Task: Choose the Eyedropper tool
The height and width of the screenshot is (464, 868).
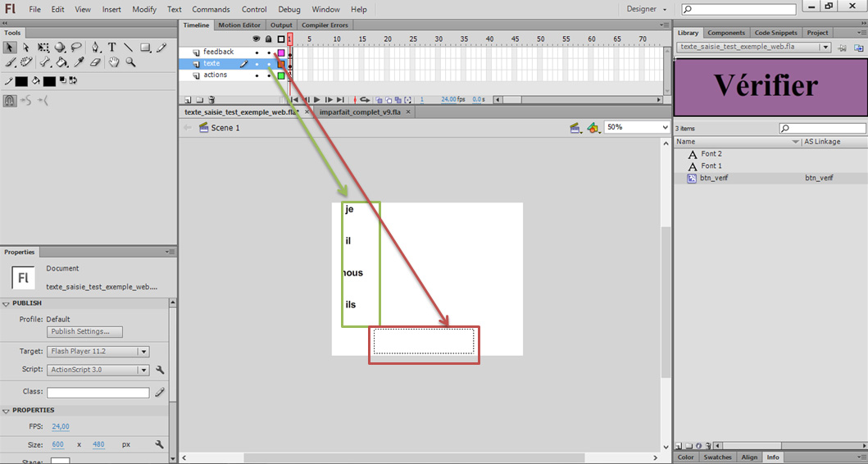Action: point(80,62)
